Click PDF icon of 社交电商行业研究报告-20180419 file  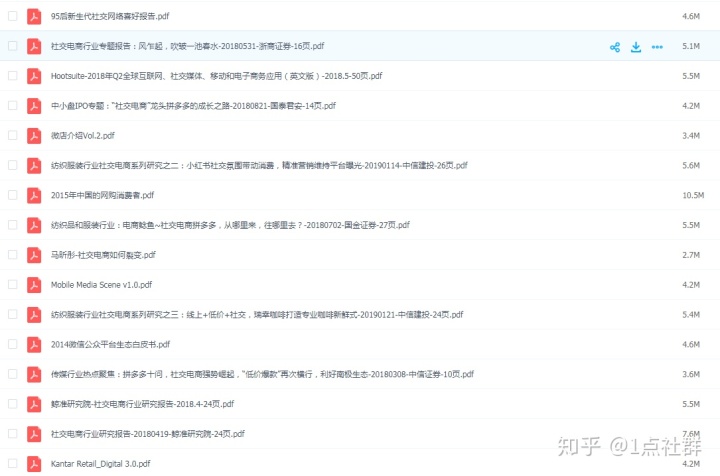(x=34, y=434)
